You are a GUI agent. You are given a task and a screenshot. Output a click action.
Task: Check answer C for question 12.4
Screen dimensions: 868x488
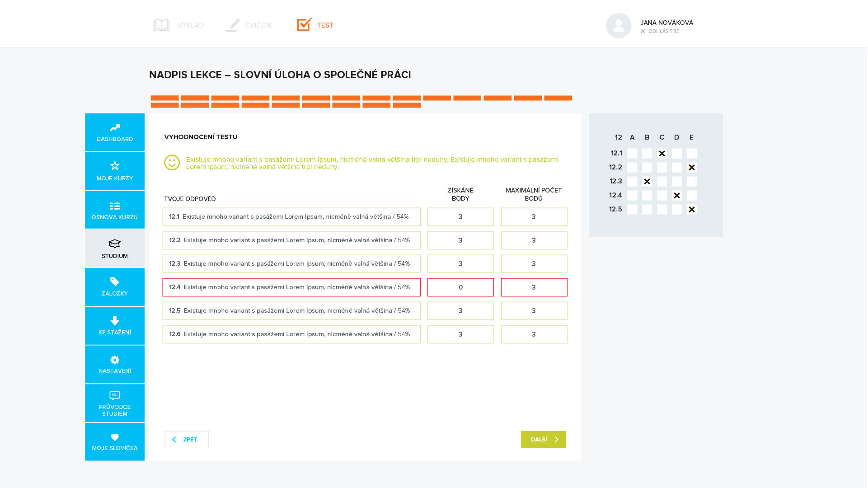click(662, 196)
